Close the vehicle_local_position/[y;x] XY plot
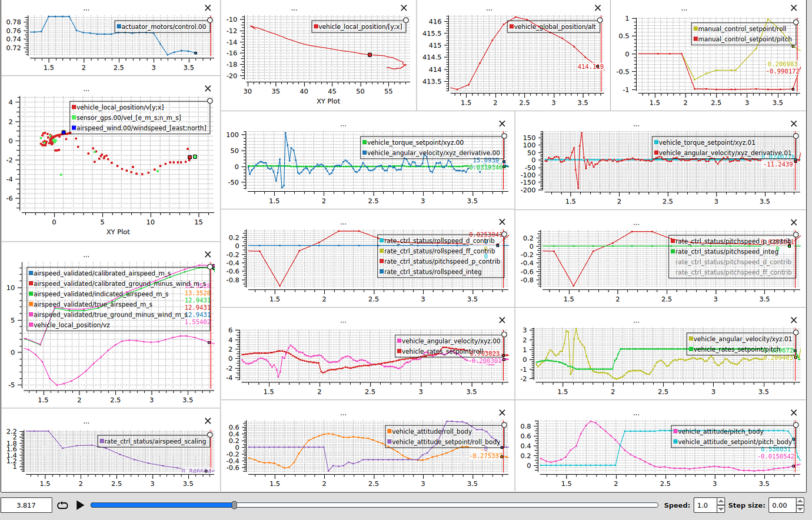 click(404, 8)
